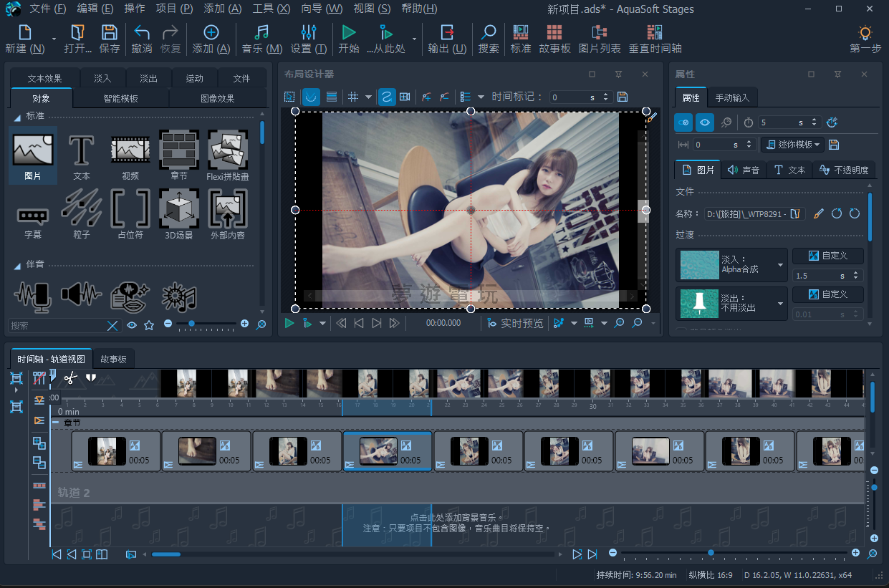This screenshot has width=889, height=588.
Task: Adjust the toolbox icon size slider
Action: tap(191, 324)
